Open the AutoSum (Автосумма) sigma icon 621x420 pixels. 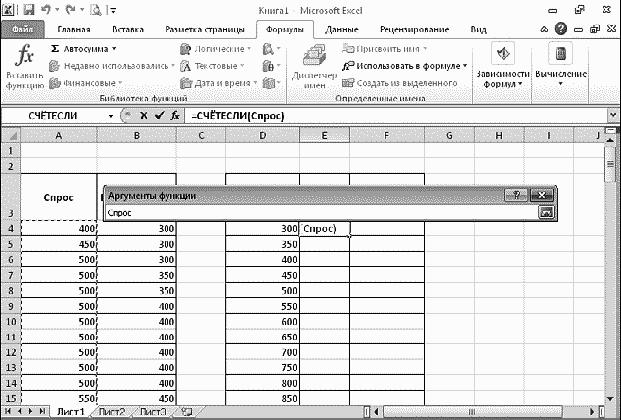pos(55,49)
